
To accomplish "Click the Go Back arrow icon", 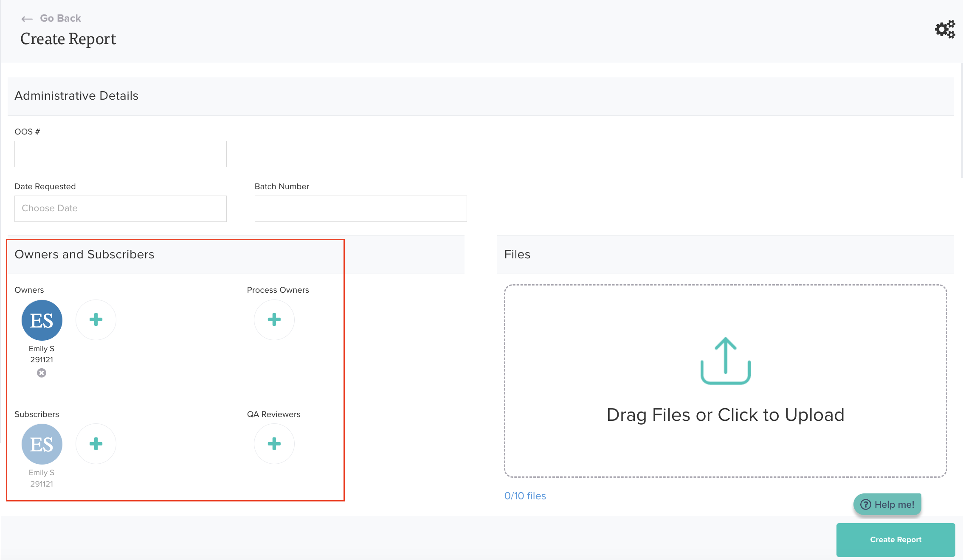I will [x=27, y=19].
